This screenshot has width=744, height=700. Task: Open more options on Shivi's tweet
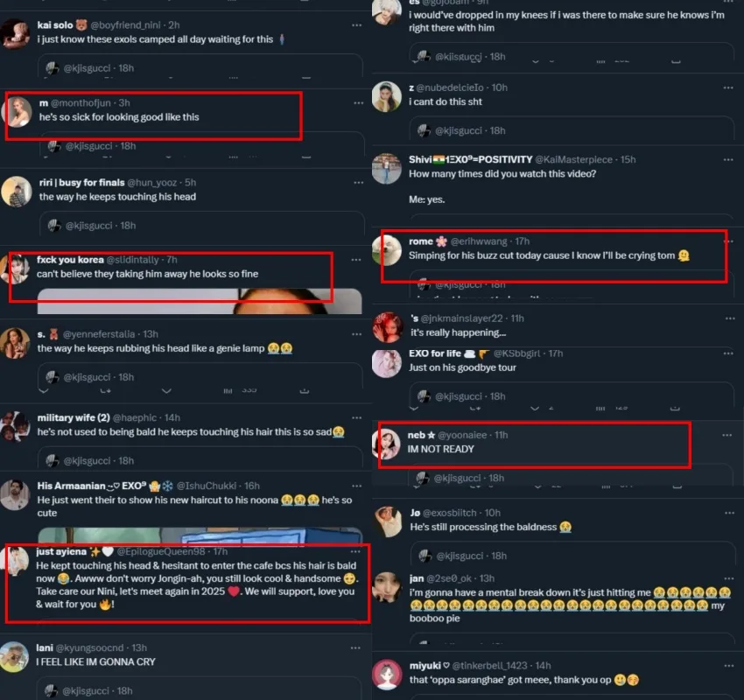click(728, 160)
